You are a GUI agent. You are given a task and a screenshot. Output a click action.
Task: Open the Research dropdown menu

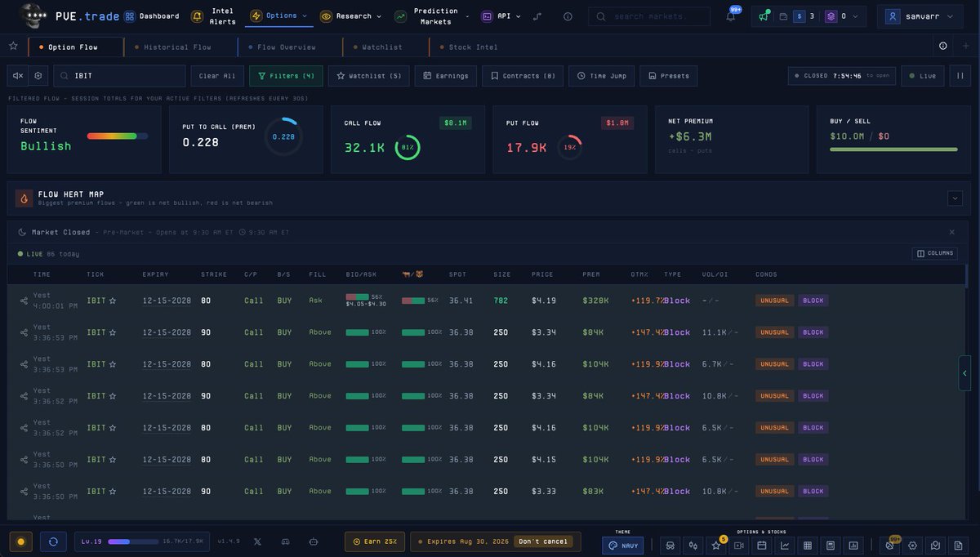(351, 16)
